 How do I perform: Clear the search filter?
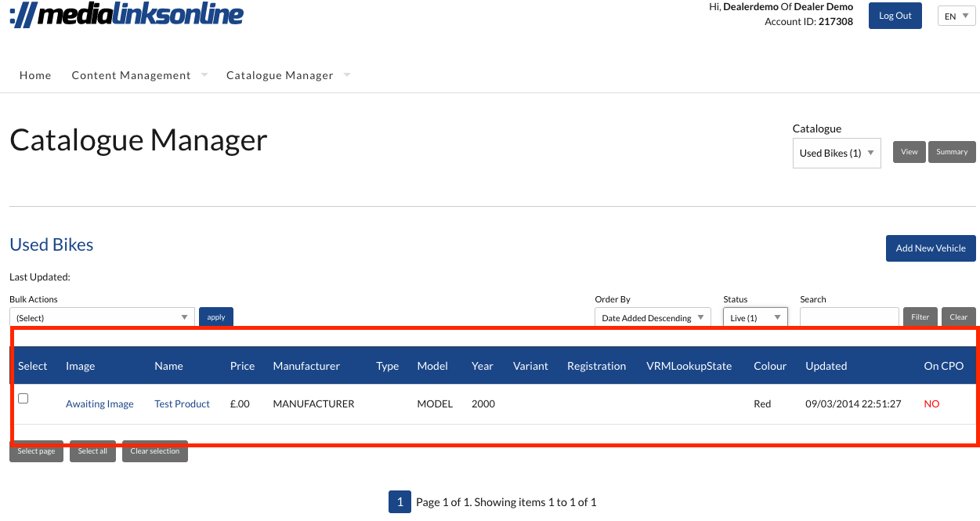(958, 317)
